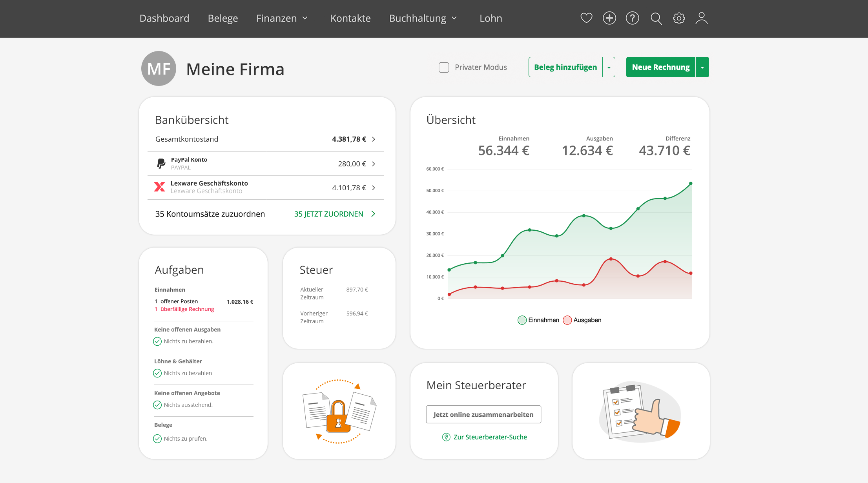Open the Neue Rechnung dropdown arrow
Screen dimensions: 868x483
[702, 67]
